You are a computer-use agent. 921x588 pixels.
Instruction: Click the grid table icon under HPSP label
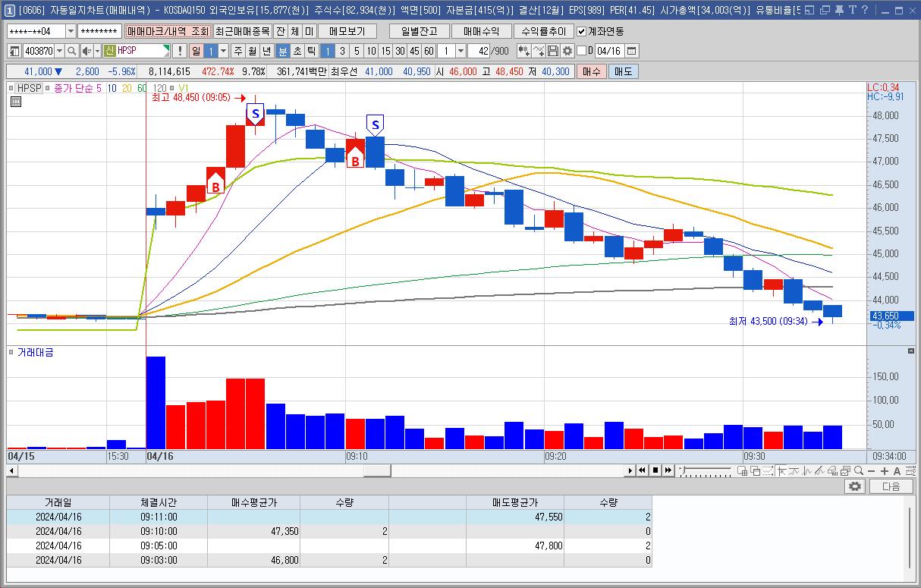pos(15,101)
